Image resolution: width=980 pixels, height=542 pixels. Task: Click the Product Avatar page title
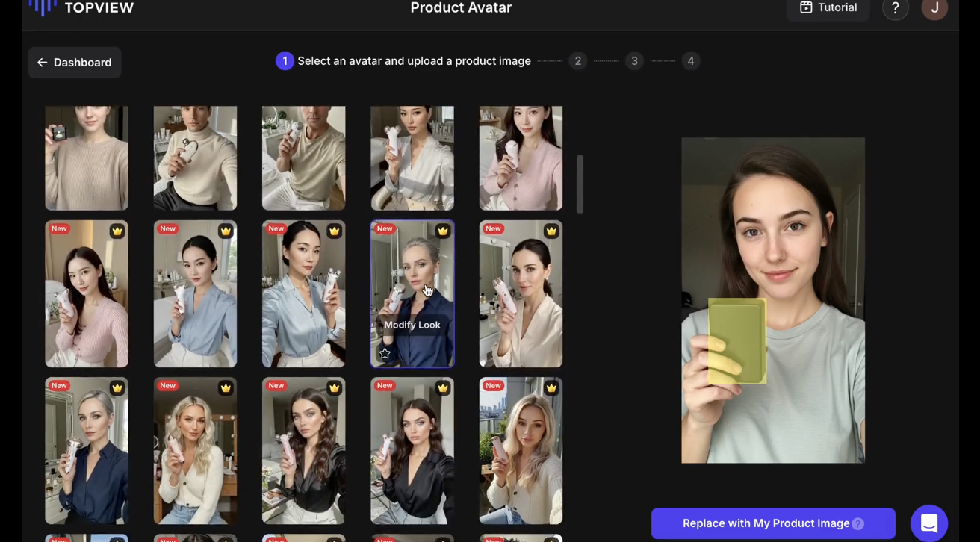click(x=461, y=8)
